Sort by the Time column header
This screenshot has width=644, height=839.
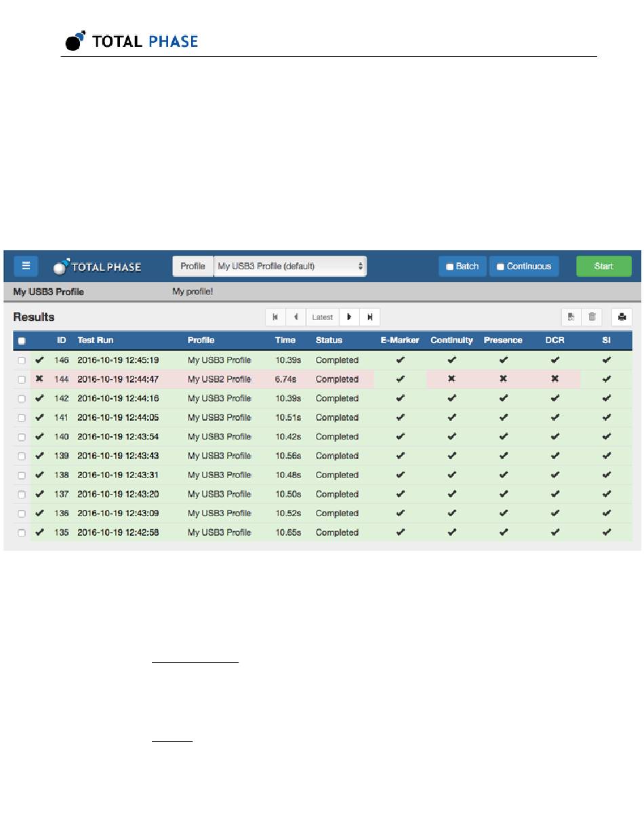(x=285, y=340)
